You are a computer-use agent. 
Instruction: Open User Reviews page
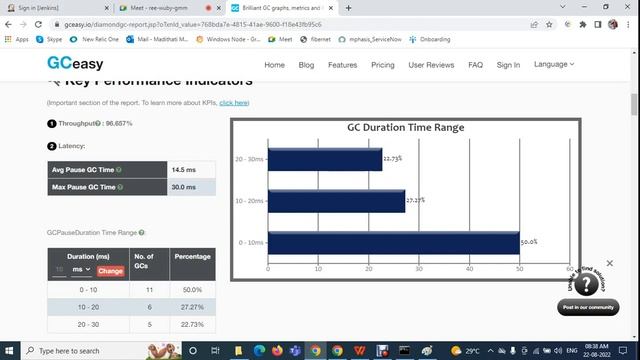(x=431, y=65)
